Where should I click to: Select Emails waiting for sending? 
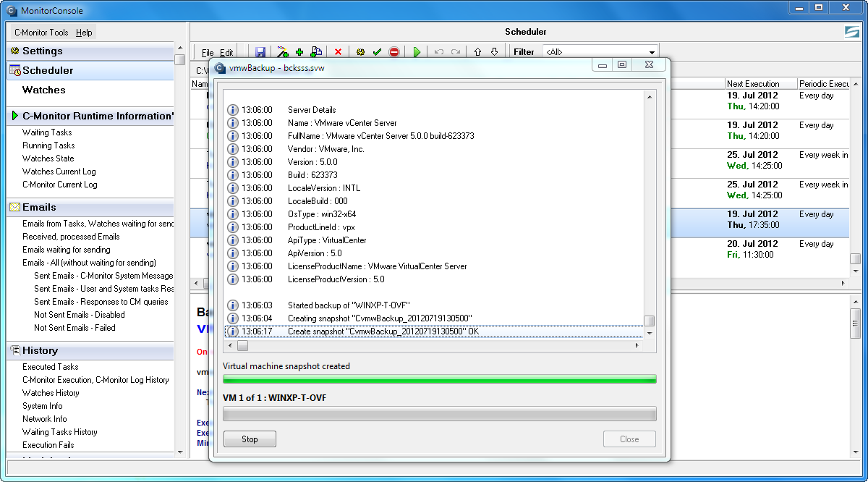(66, 250)
